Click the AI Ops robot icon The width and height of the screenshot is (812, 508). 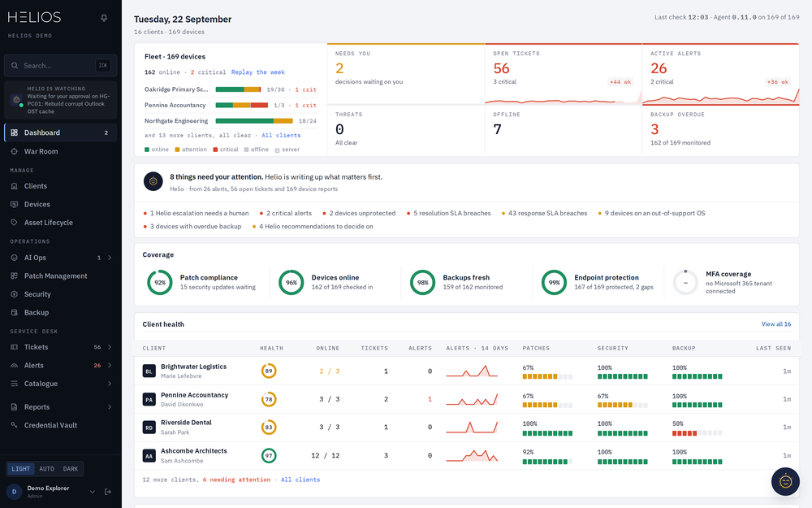[14, 258]
